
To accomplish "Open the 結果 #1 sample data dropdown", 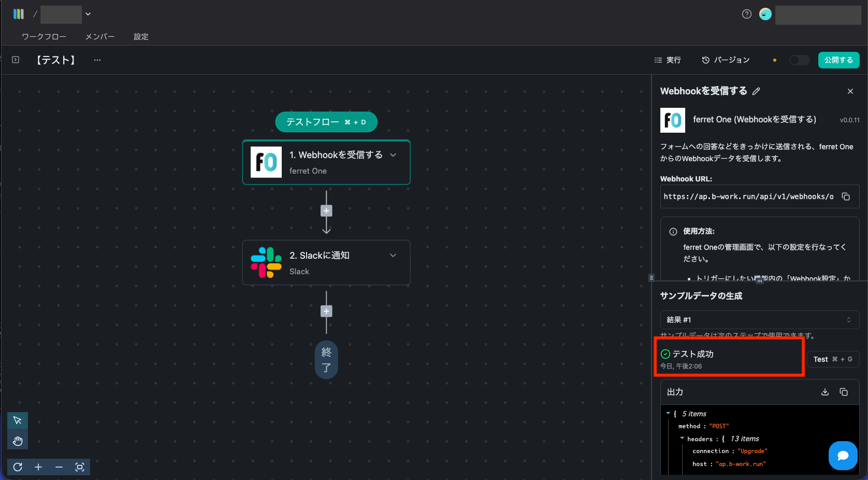I will click(x=760, y=320).
